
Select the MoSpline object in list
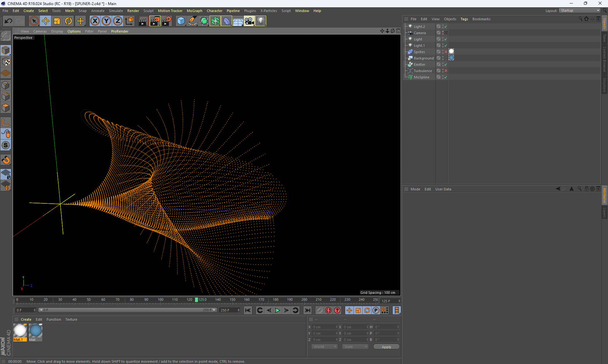(421, 77)
